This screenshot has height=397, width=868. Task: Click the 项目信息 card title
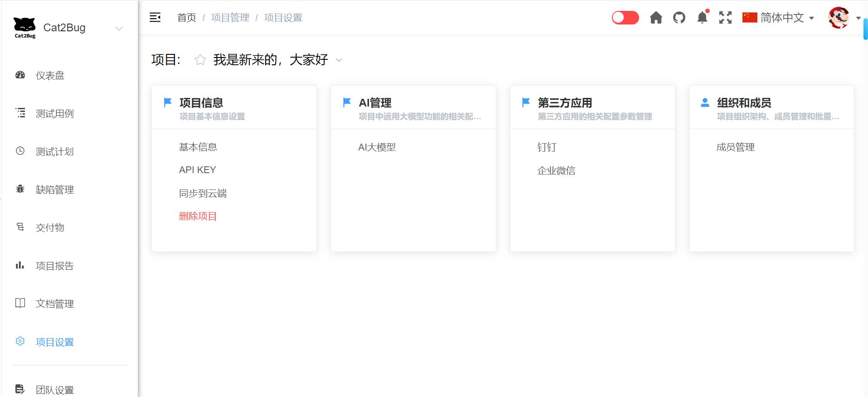point(201,103)
